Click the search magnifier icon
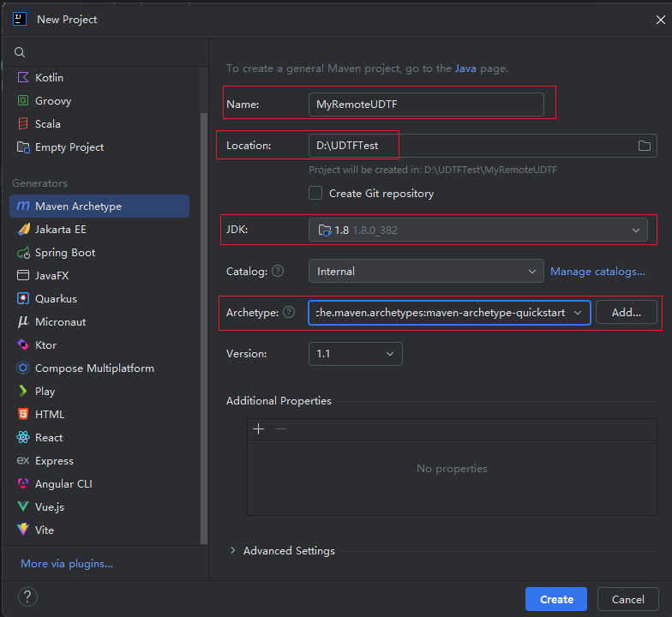Image resolution: width=672 pixels, height=617 pixels. [x=20, y=52]
